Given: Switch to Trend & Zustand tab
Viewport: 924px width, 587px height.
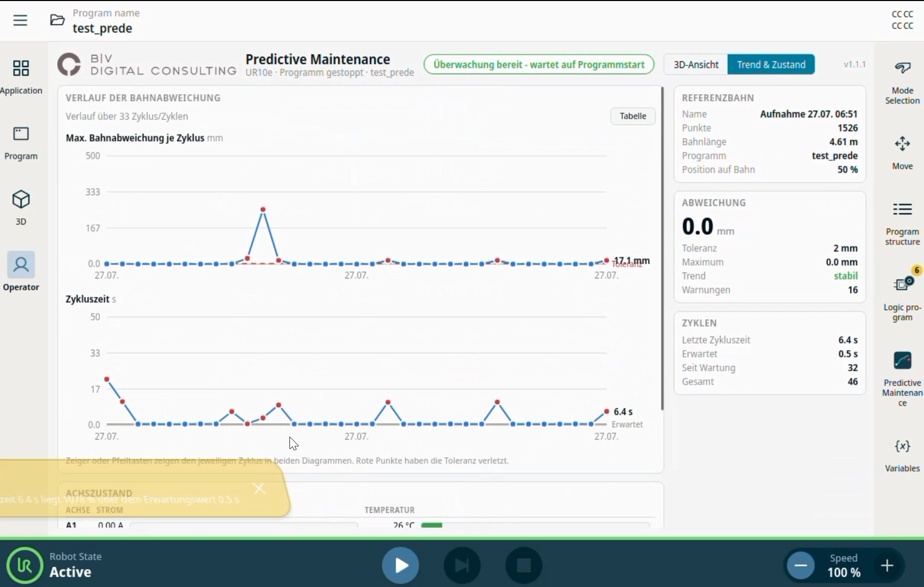Looking at the screenshot, I should [x=771, y=64].
